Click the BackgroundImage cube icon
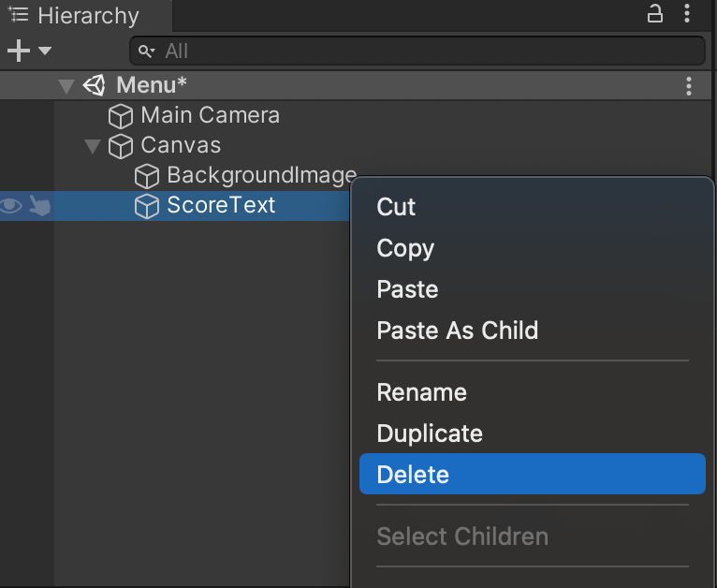Viewport: 717px width, 588px height. [147, 176]
